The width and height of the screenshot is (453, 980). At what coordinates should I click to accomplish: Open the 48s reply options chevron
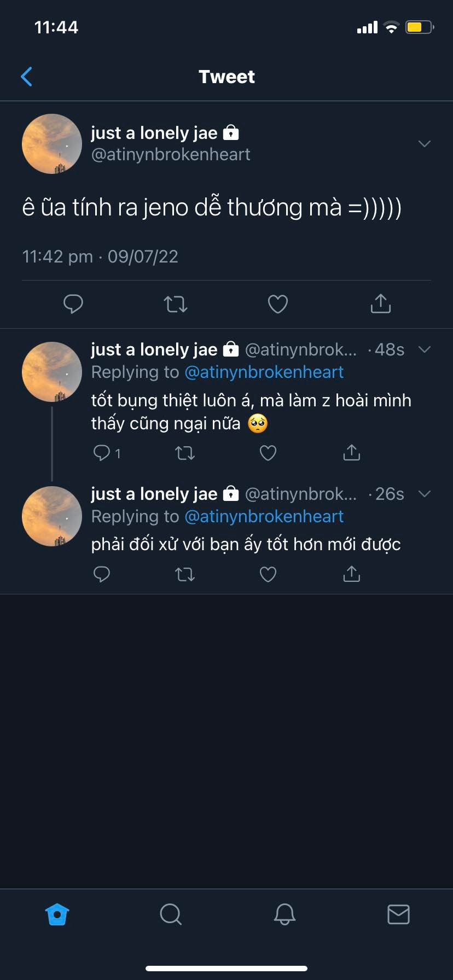coord(424,349)
